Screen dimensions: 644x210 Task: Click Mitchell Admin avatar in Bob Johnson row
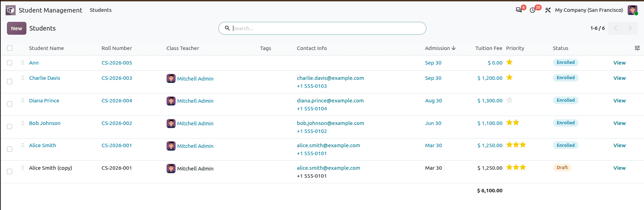click(171, 124)
